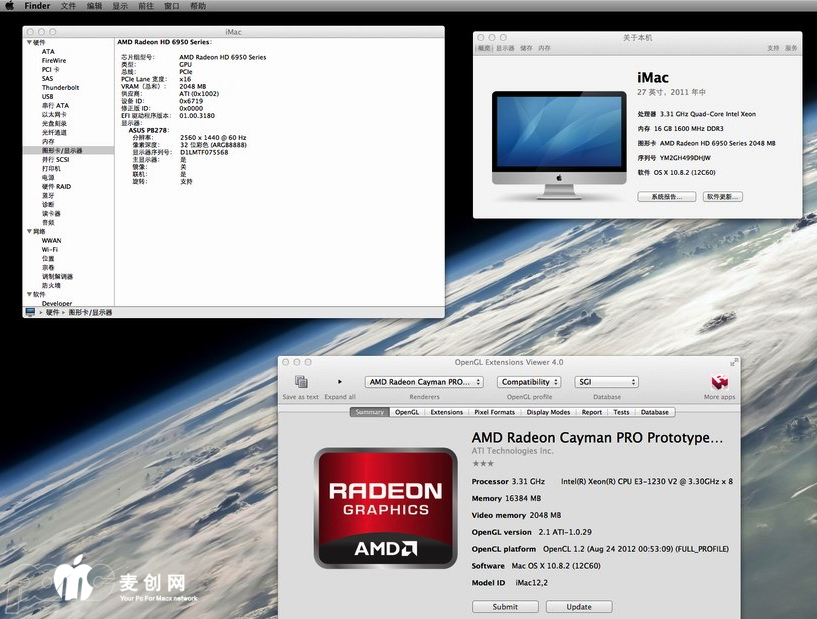Open the SGI database dropdown
The height and width of the screenshot is (619, 817).
(606, 382)
